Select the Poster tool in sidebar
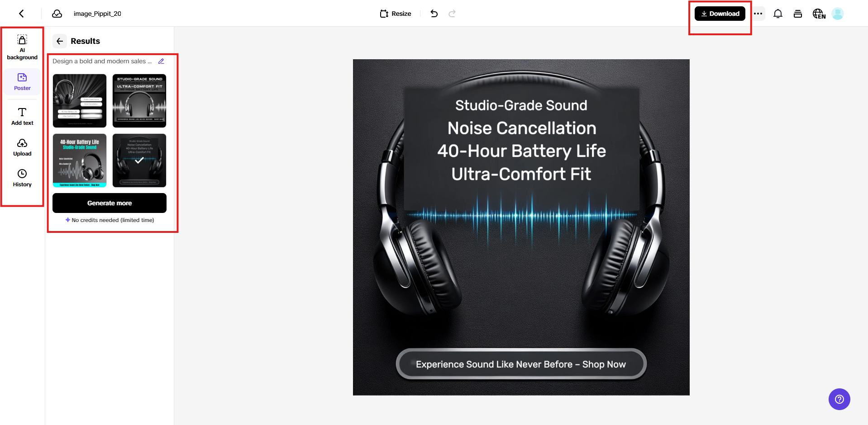The image size is (868, 425). [22, 82]
